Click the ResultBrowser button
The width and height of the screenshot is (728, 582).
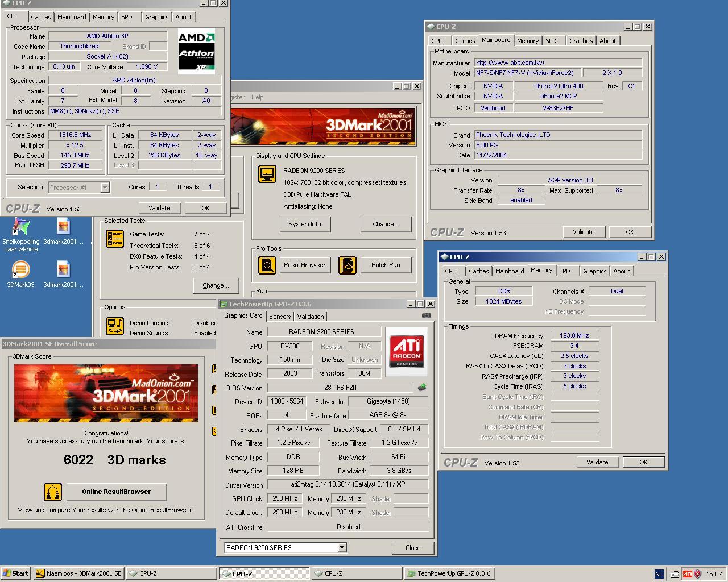[305, 265]
